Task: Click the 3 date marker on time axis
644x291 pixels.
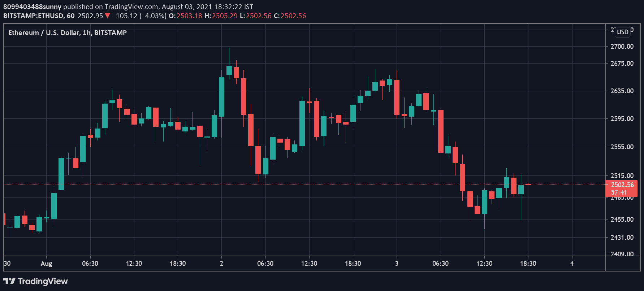Action: point(397,264)
